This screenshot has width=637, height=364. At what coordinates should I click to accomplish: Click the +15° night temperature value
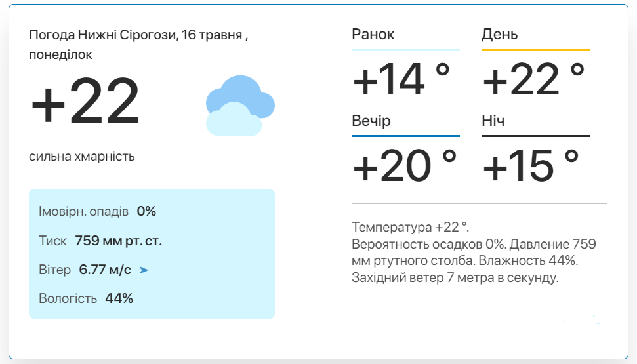click(531, 165)
